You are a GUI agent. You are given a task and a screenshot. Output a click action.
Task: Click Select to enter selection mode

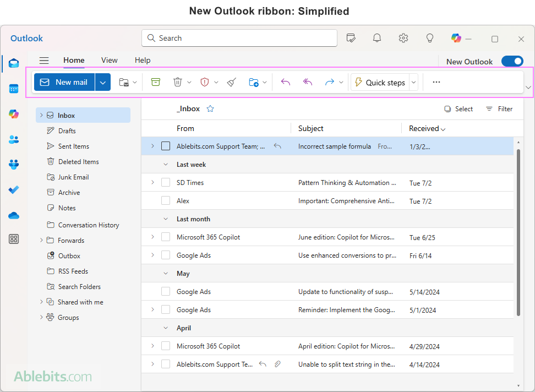click(x=458, y=108)
